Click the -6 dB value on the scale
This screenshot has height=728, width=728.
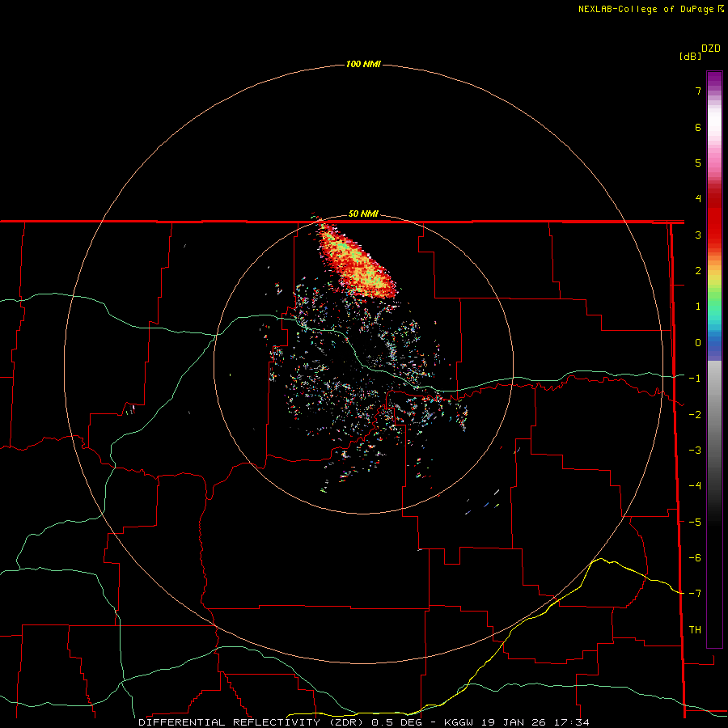[695, 557]
